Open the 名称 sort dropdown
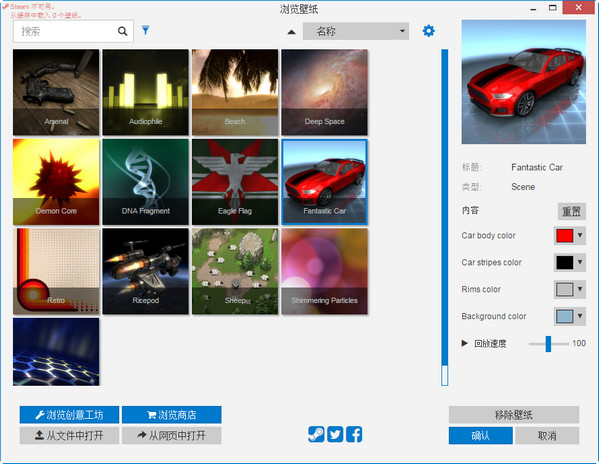This screenshot has width=599, height=464. (x=356, y=31)
